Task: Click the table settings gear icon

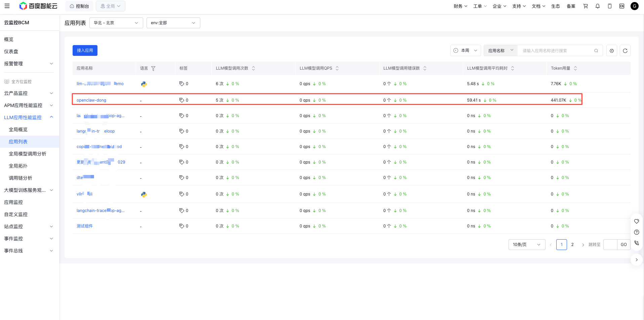Action: tap(612, 51)
